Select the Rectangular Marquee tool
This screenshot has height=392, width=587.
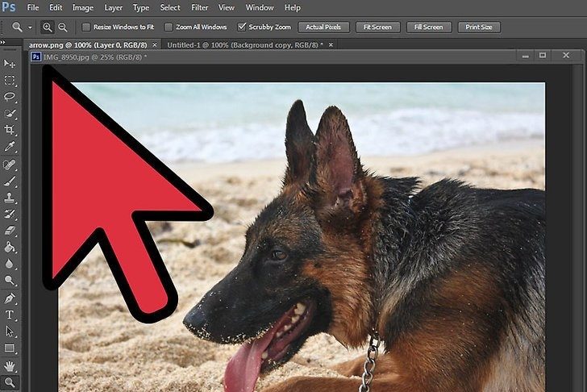[10, 81]
